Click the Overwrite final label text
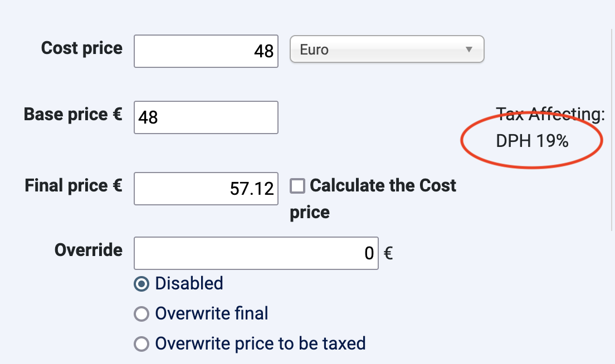This screenshot has width=615, height=364. pos(212,314)
